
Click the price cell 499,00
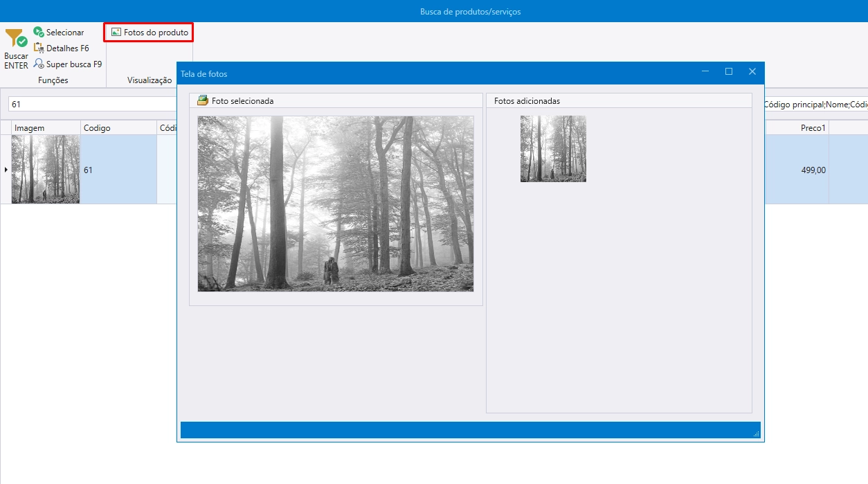797,170
